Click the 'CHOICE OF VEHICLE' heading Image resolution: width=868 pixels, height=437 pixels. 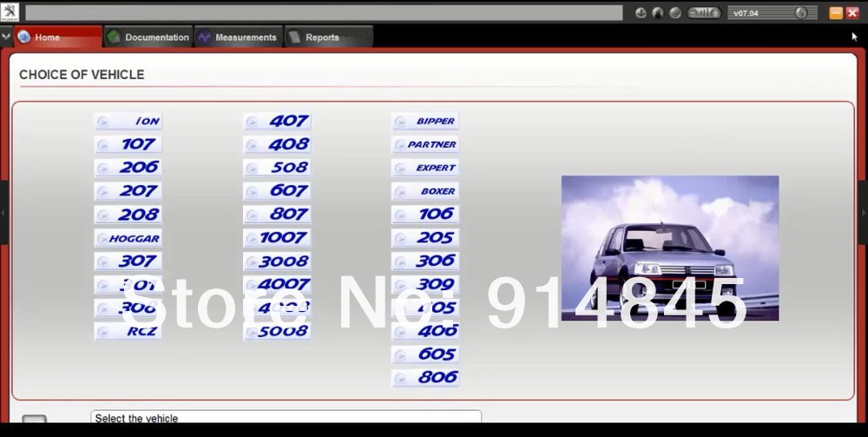(x=82, y=75)
